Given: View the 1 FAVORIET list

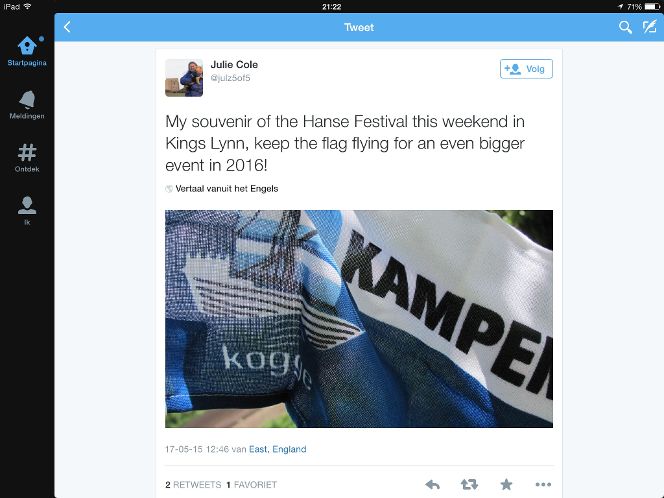Looking at the screenshot, I should click(252, 484).
